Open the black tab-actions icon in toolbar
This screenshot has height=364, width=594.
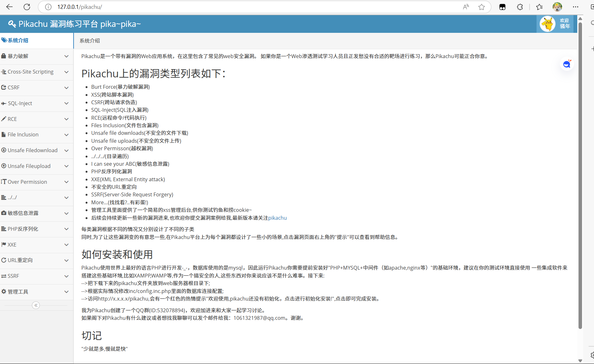pyautogui.click(x=502, y=7)
